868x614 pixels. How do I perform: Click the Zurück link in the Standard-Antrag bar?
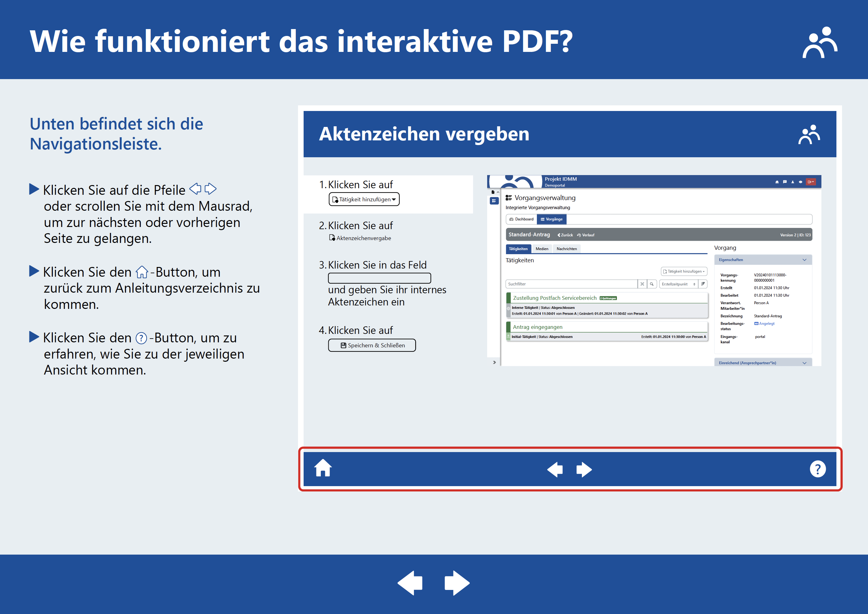(x=565, y=235)
